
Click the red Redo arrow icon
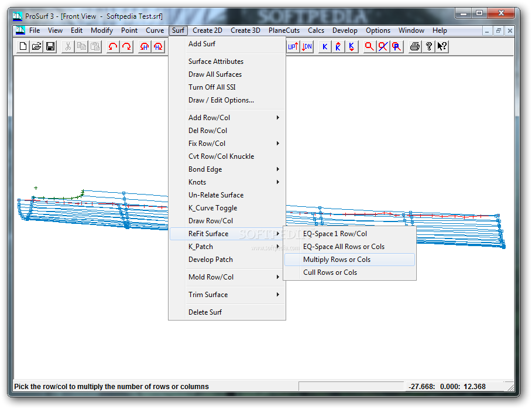(x=126, y=46)
